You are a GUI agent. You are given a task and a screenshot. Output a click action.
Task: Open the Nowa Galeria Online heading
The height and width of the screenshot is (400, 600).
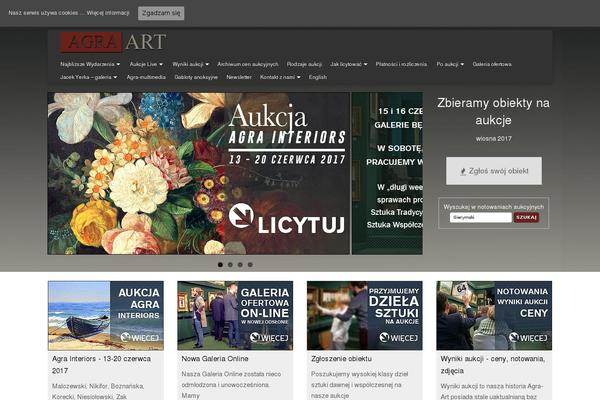point(215,359)
